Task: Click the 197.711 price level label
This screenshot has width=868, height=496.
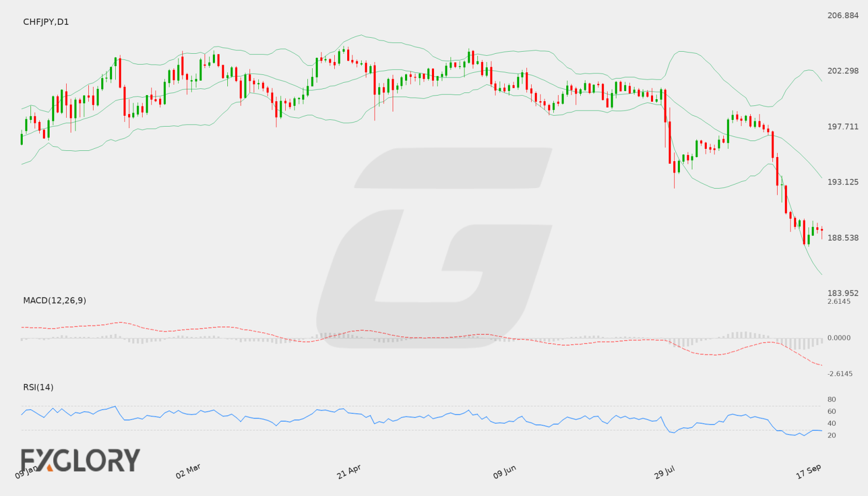Action: [x=843, y=127]
